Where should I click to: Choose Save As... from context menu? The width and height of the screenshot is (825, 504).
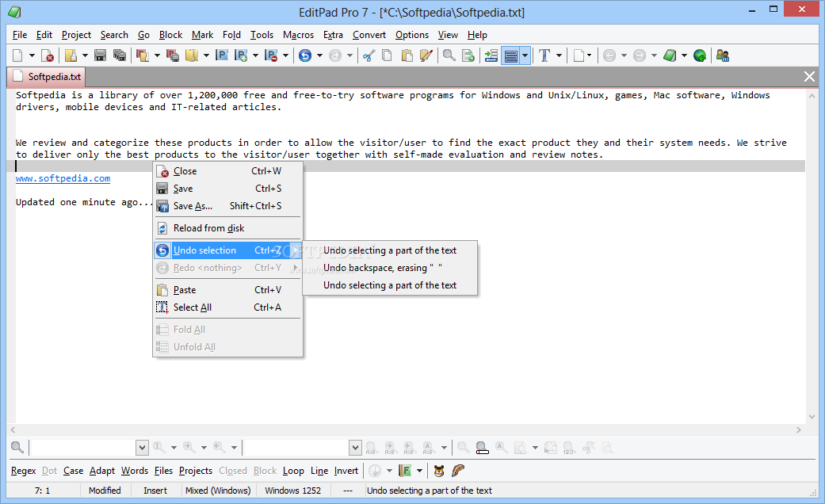pyautogui.click(x=227, y=206)
